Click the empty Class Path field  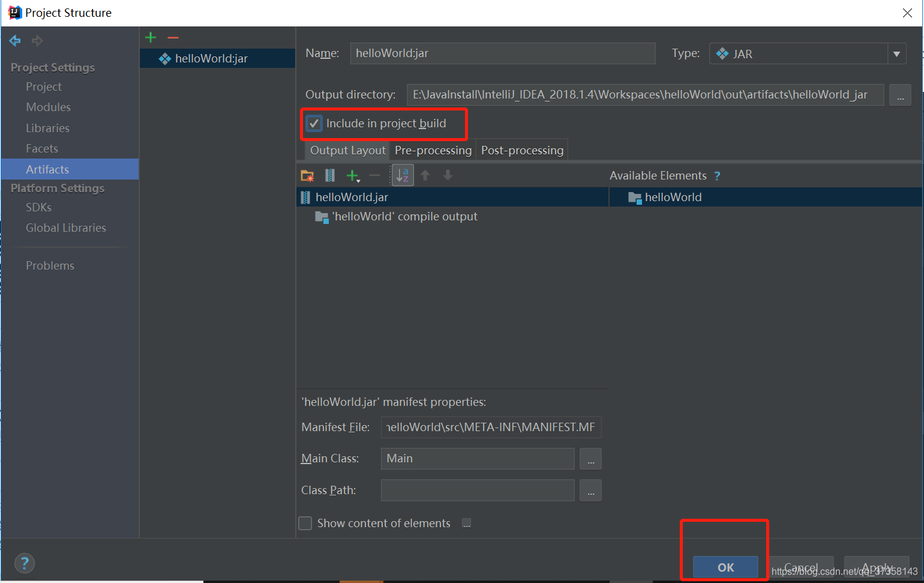point(478,491)
